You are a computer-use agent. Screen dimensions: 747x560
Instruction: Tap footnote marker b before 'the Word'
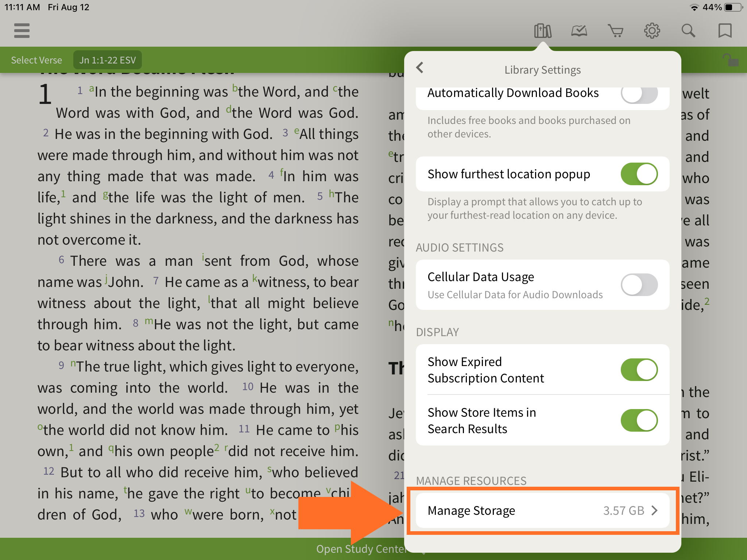(235, 88)
